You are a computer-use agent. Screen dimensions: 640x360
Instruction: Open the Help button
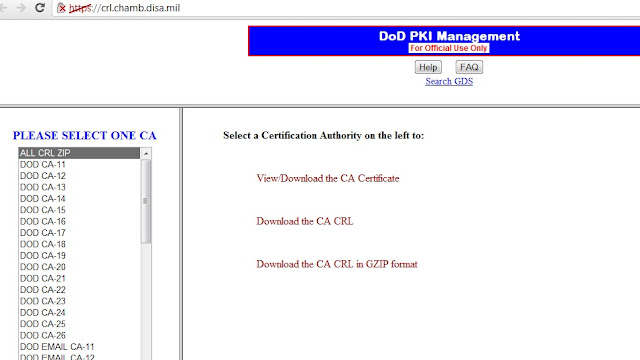428,67
